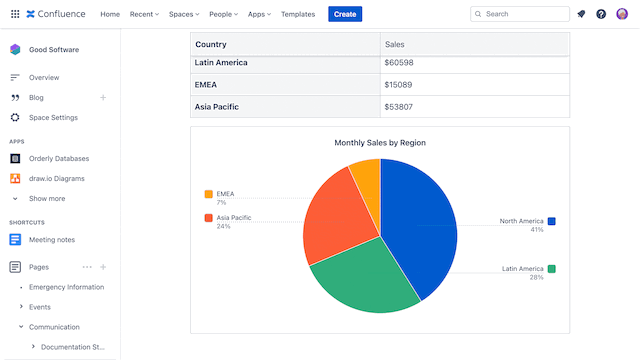This screenshot has width=640, height=360.
Task: Click the North America blue legend swatch
Action: (x=551, y=221)
